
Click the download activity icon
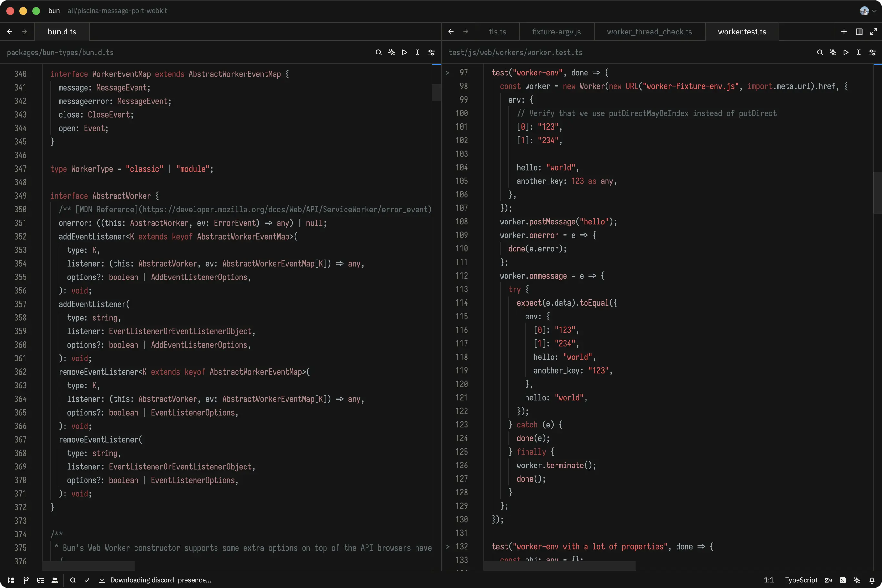point(102,580)
